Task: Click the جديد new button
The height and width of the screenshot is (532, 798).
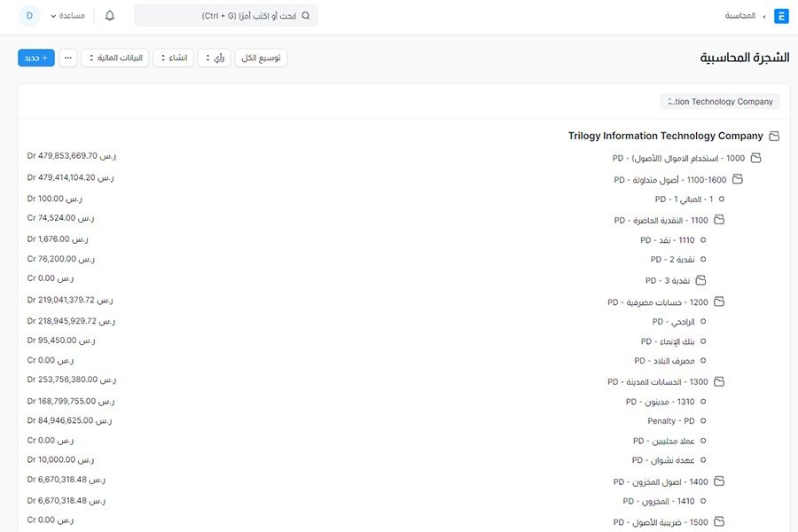Action: pyautogui.click(x=36, y=58)
